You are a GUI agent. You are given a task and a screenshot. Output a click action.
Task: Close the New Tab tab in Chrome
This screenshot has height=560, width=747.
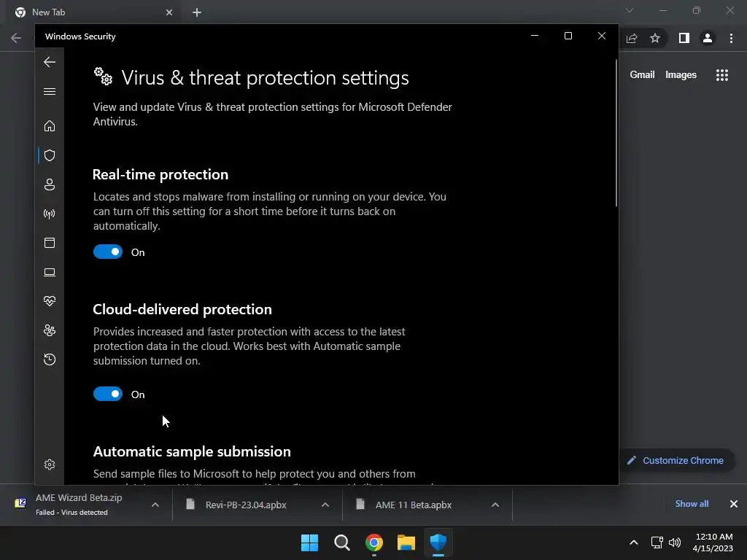[169, 12]
